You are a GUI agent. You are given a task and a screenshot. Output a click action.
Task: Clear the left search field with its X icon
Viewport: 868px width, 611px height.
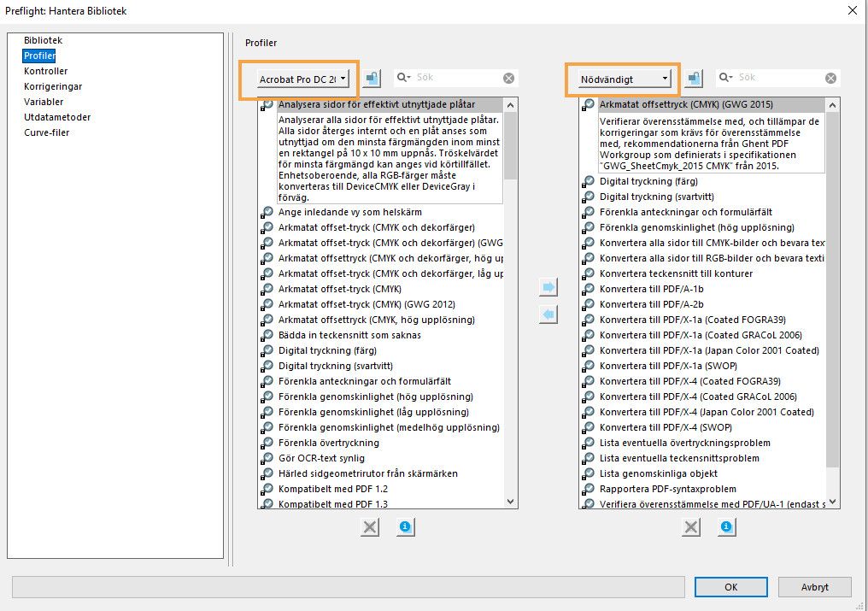pos(510,77)
